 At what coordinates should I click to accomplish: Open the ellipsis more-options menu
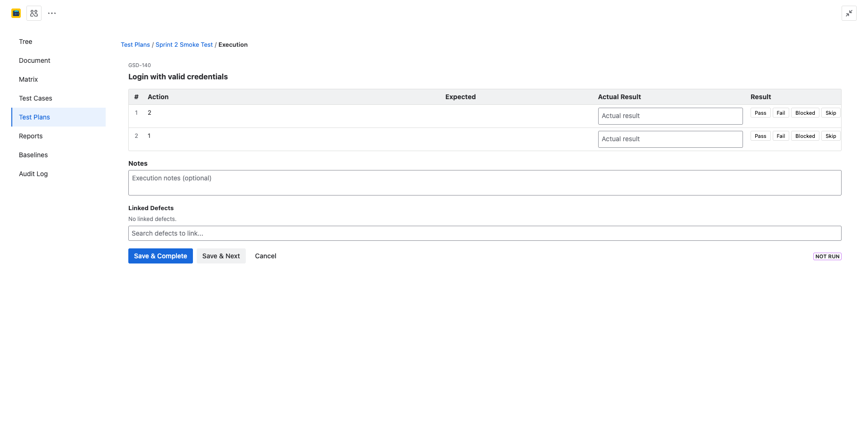point(51,13)
